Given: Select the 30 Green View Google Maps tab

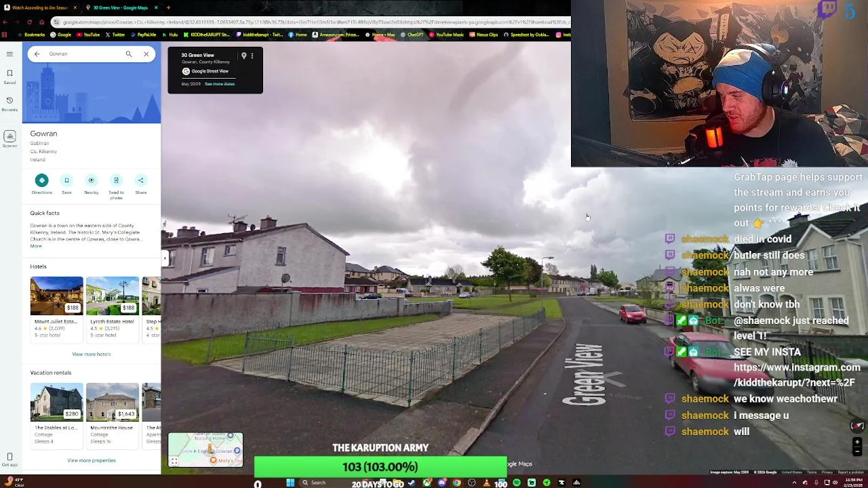Looking at the screenshot, I should coord(122,7).
